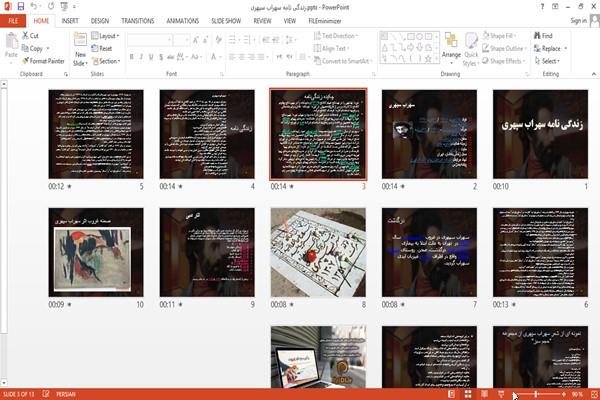Image resolution: width=600 pixels, height=400 pixels.
Task: Toggle Italic formatting button
Action: (141, 57)
